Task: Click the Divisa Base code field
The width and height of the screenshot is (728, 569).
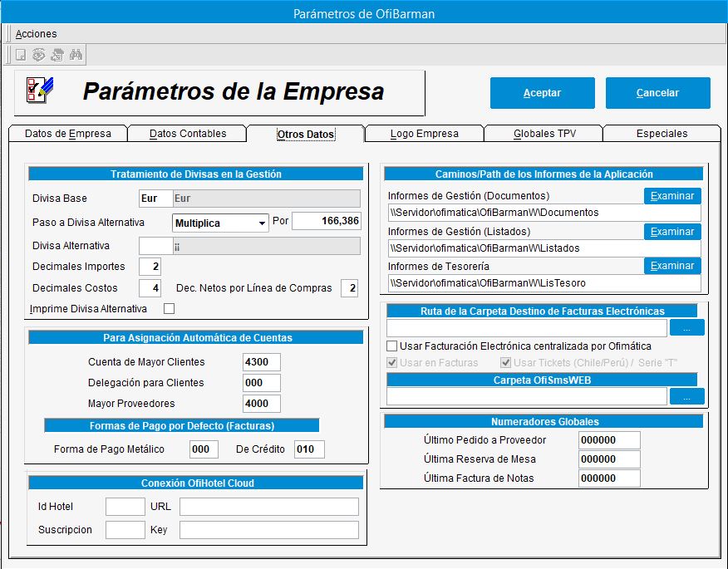Action: [x=155, y=199]
